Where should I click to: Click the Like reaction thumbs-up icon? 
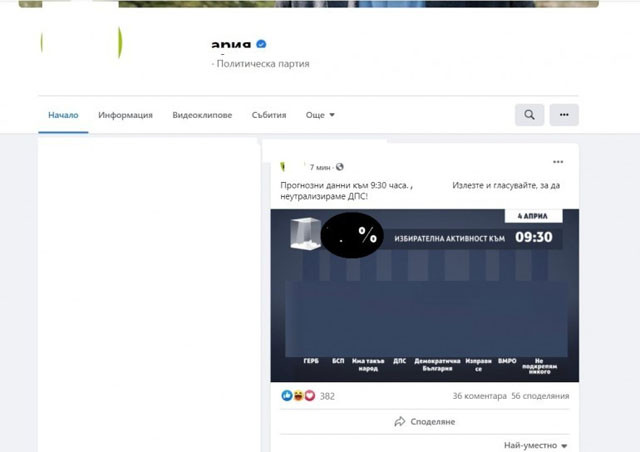tap(287, 395)
